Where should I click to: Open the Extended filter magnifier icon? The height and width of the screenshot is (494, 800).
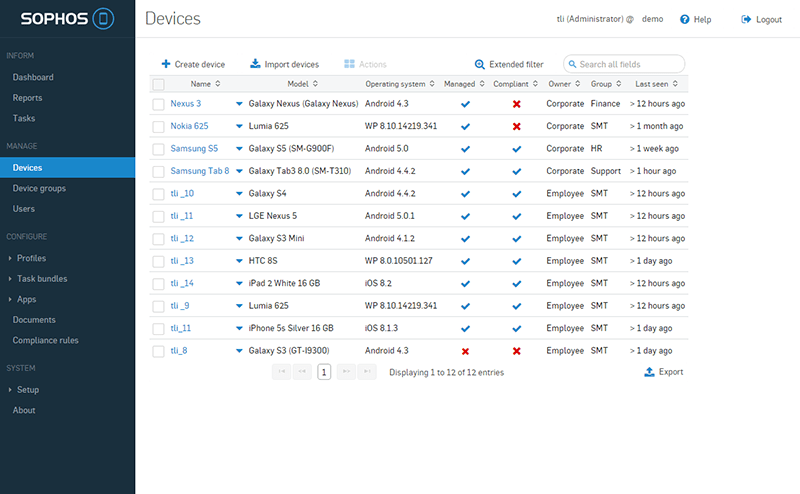480,64
